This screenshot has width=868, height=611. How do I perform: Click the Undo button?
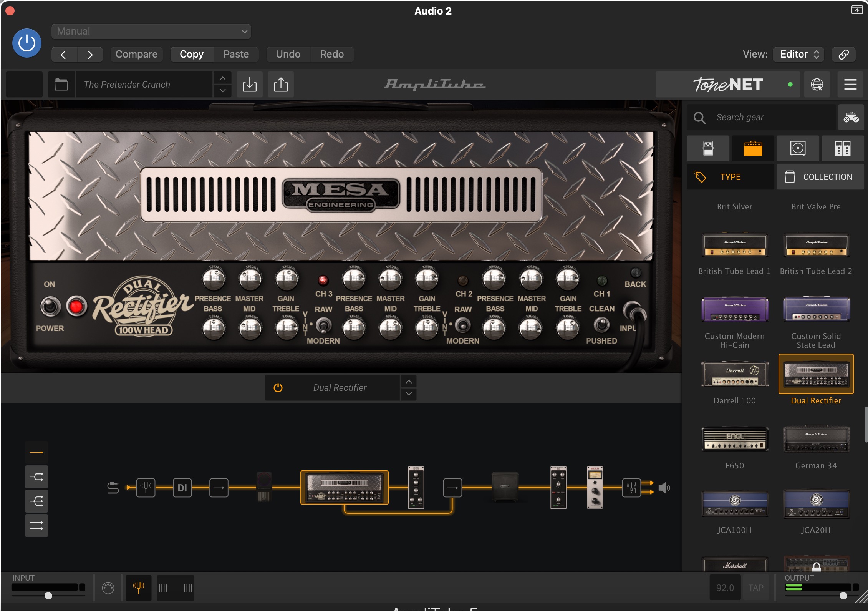tap(288, 55)
